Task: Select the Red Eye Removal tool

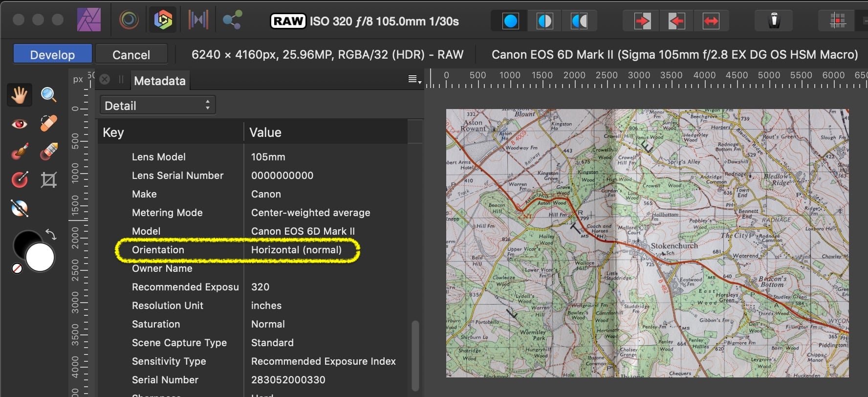Action: pyautogui.click(x=19, y=124)
